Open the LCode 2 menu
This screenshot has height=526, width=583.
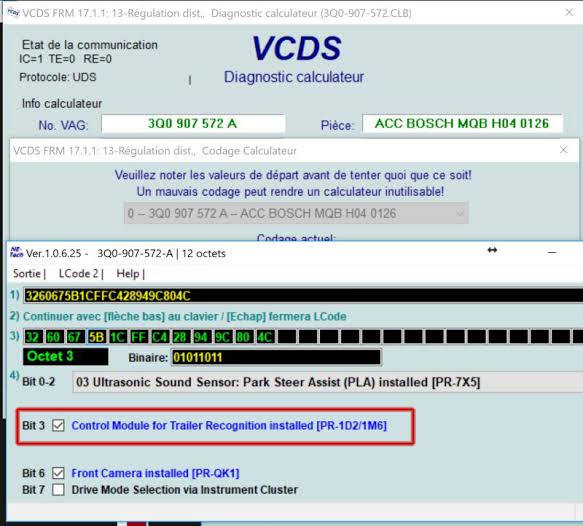point(78,274)
